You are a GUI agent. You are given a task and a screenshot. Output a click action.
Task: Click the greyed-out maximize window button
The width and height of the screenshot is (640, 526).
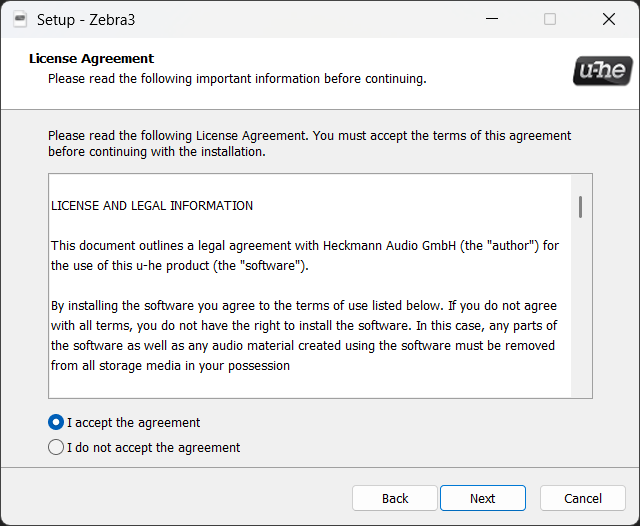(x=550, y=19)
